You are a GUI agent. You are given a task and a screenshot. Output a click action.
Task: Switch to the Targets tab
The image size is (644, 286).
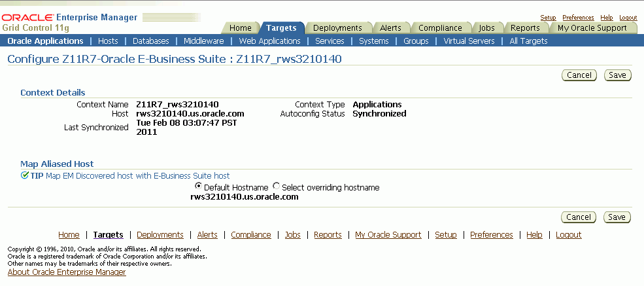pyautogui.click(x=281, y=28)
